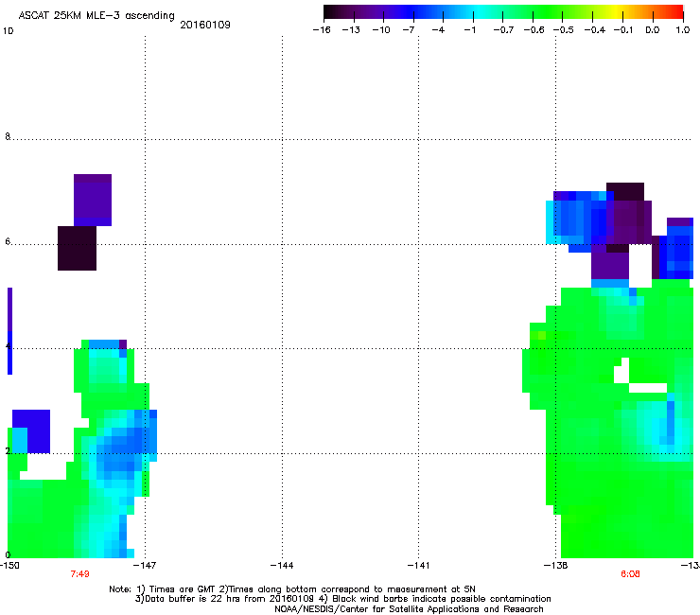This screenshot has height=615, width=700.
Task: Click latitude axis label 6
Action: [8, 241]
